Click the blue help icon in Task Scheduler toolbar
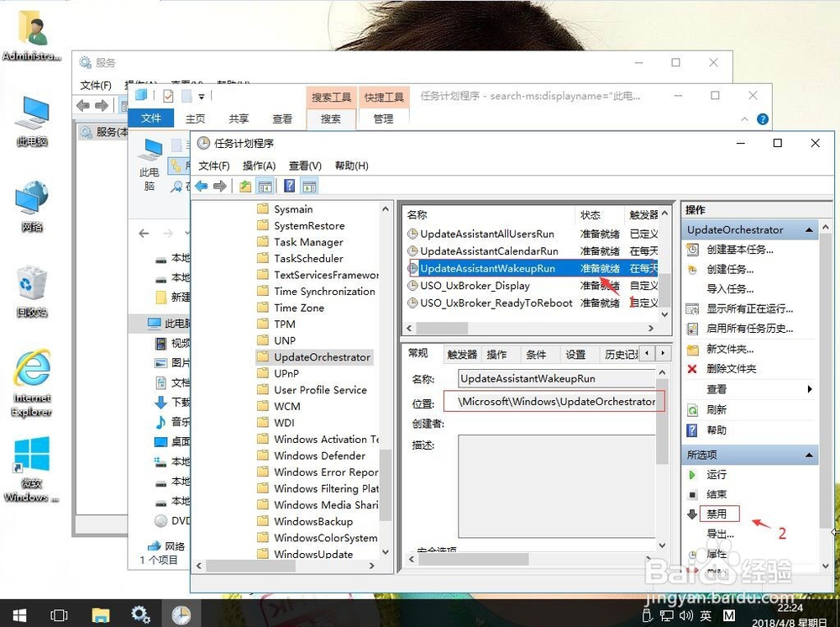This screenshot has width=840, height=627. point(289,186)
